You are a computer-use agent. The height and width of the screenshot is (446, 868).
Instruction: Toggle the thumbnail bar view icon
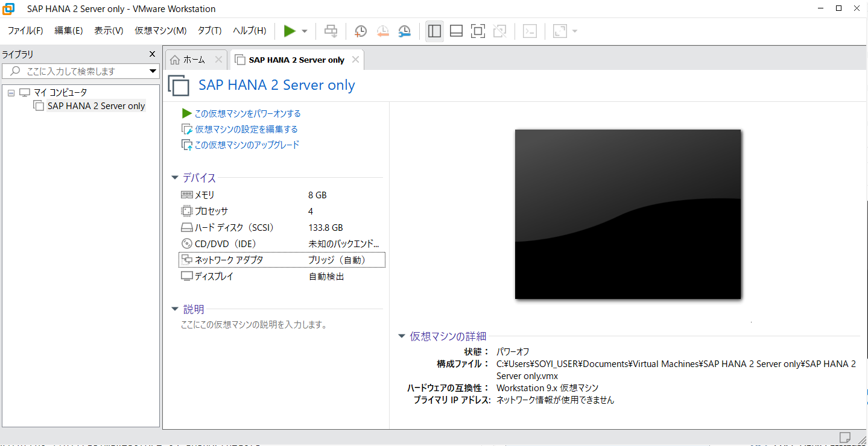coord(457,31)
